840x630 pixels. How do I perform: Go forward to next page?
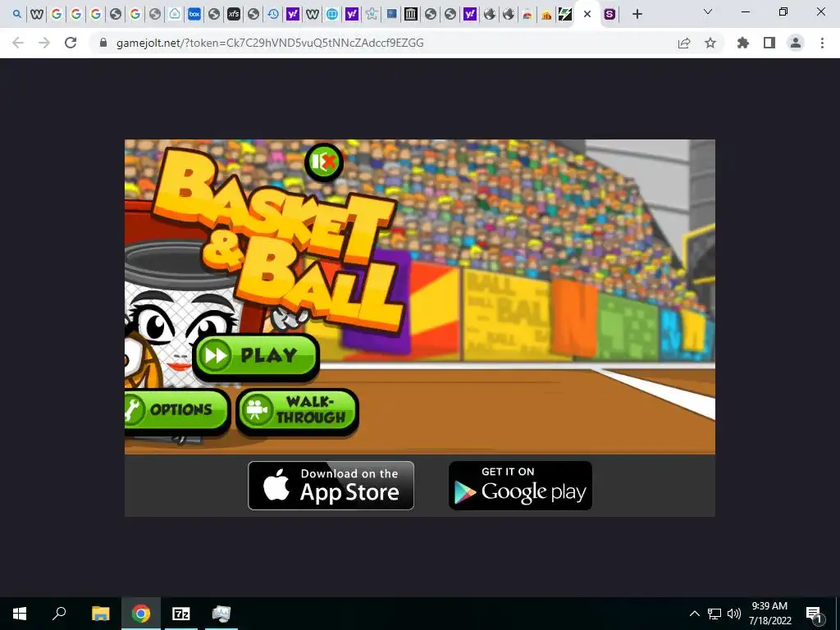point(44,43)
